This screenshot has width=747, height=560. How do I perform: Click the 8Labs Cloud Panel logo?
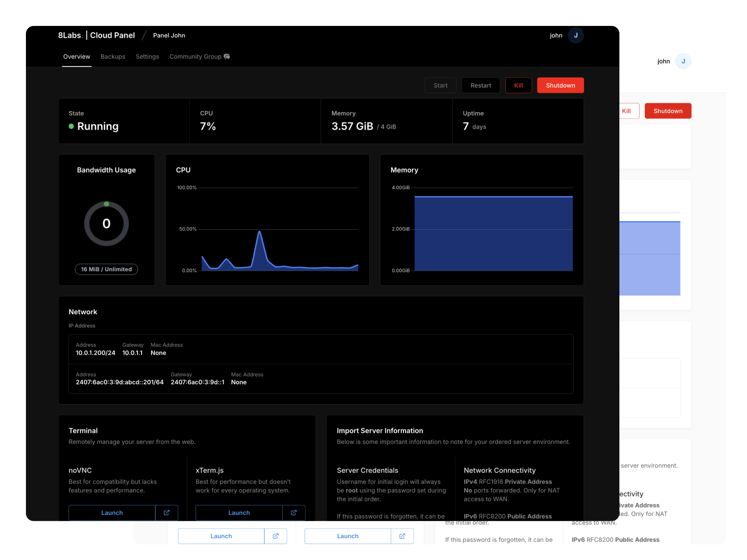[96, 35]
